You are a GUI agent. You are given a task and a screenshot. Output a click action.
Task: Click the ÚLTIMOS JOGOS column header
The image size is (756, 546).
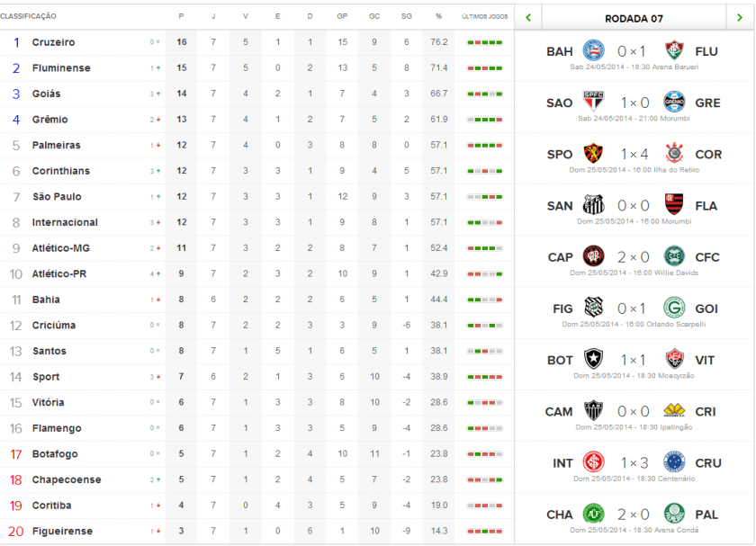coord(484,16)
